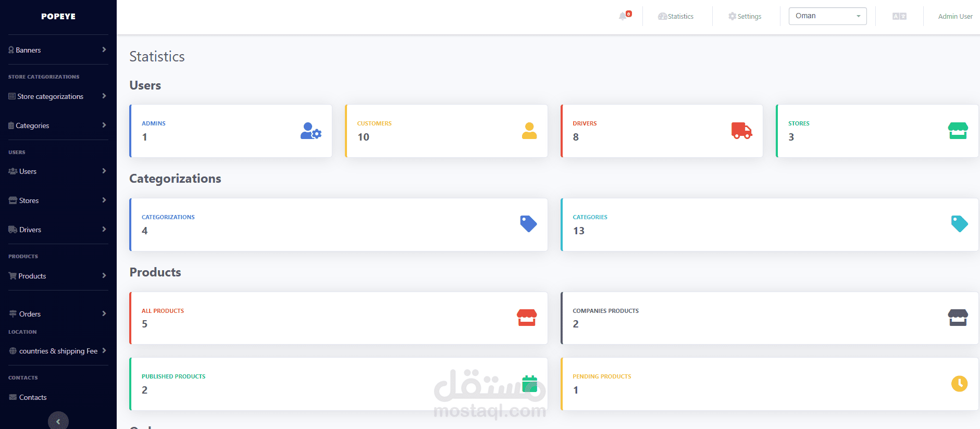
Task: Click the Pending Products clock icon
Action: click(x=960, y=384)
